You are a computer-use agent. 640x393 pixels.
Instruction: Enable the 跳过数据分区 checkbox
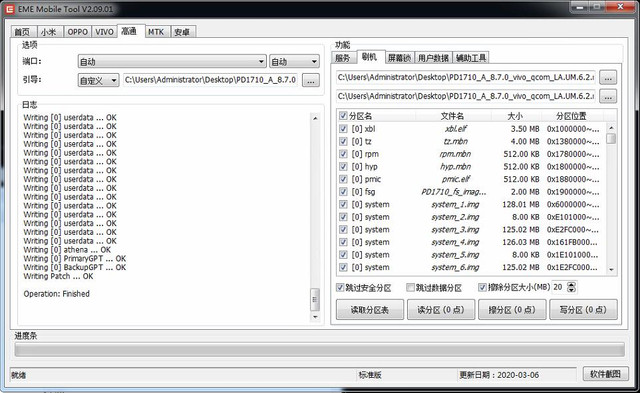tap(410, 287)
